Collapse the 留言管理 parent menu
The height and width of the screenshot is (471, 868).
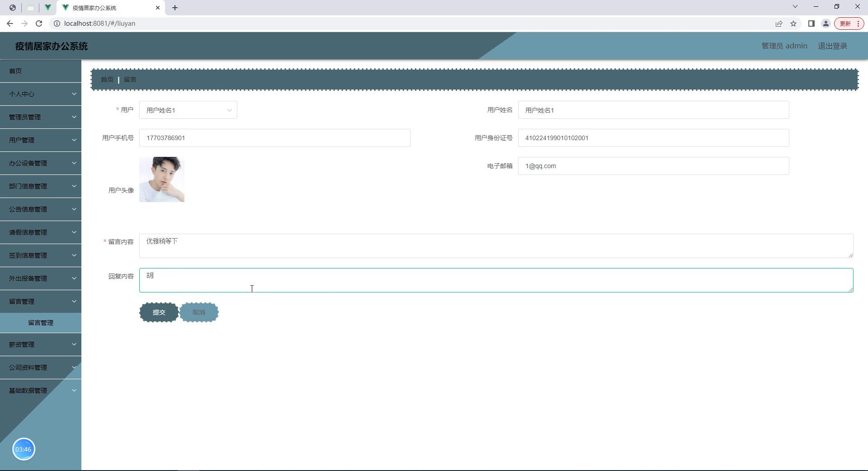tap(41, 301)
